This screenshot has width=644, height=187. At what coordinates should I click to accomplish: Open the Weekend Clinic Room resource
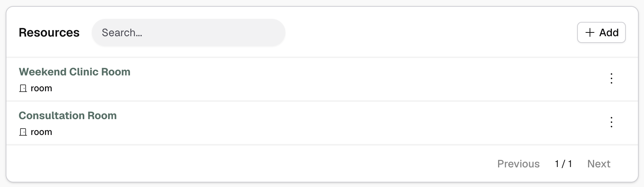click(x=74, y=72)
